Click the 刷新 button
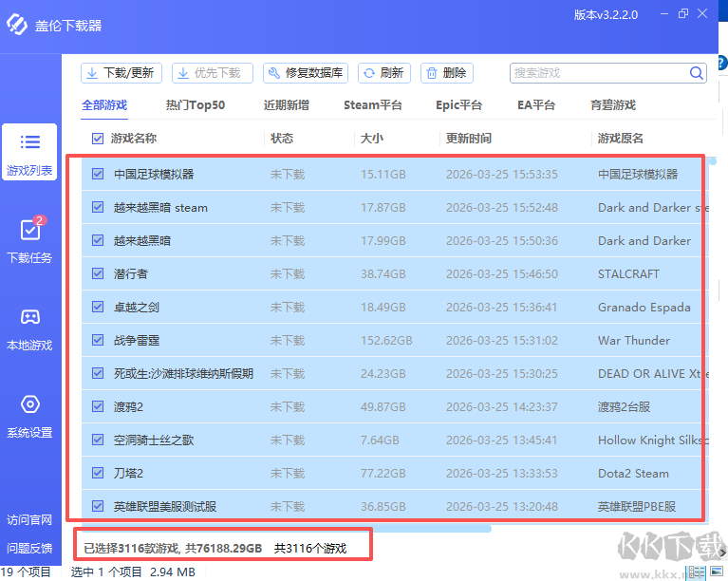Viewport: 728px width, 581px height. pyautogui.click(x=384, y=73)
